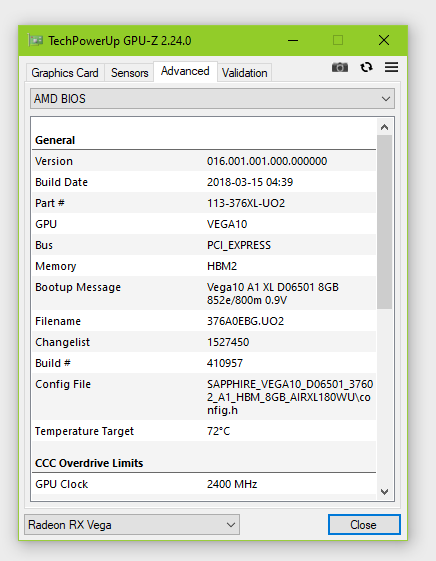Select the Changelist value 1527450
The height and width of the screenshot is (561, 436).
[228, 342]
